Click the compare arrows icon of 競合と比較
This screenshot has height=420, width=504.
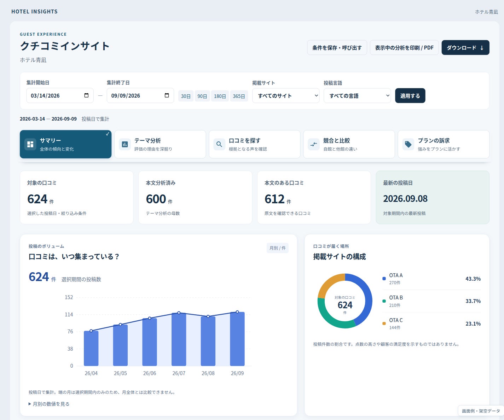click(314, 144)
